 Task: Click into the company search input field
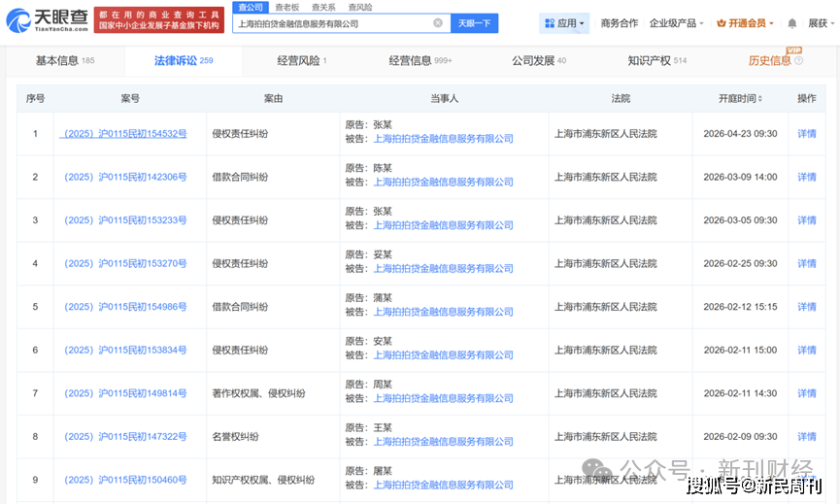click(x=330, y=23)
